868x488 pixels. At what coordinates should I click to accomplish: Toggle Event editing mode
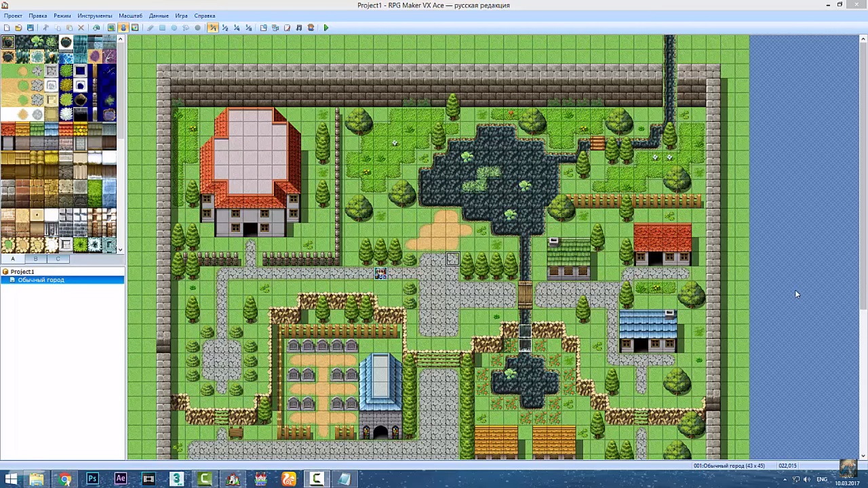[x=123, y=28]
